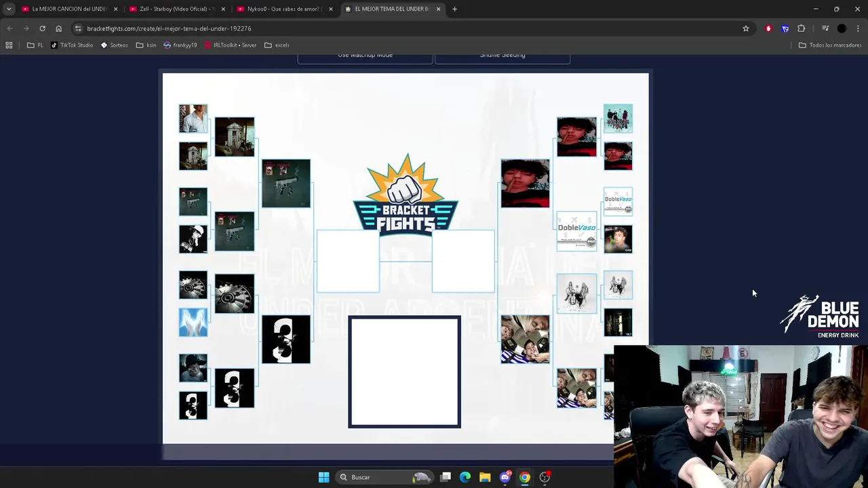
Task: Open the frankyy19 bookmark
Action: click(180, 45)
